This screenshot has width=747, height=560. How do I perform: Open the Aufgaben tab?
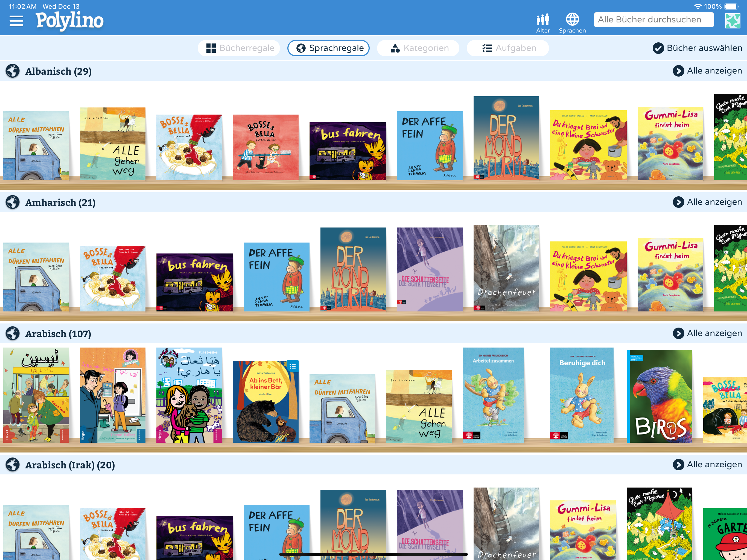pyautogui.click(x=507, y=48)
